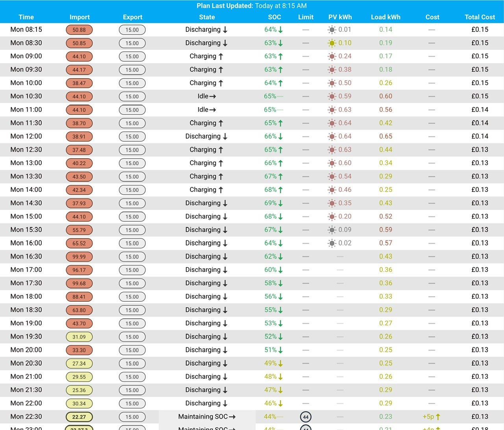Click the Mon 20:00 time cell
The height and width of the screenshot is (430, 504).
pyautogui.click(x=26, y=350)
